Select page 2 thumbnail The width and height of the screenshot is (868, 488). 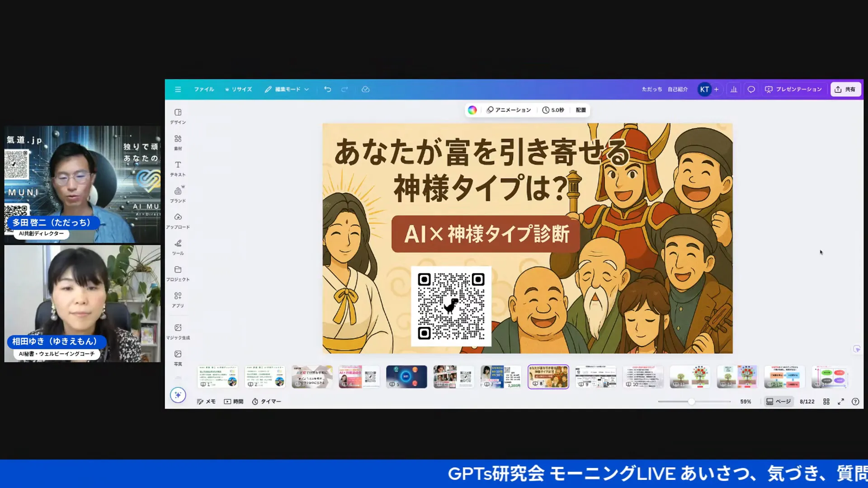[265, 376]
